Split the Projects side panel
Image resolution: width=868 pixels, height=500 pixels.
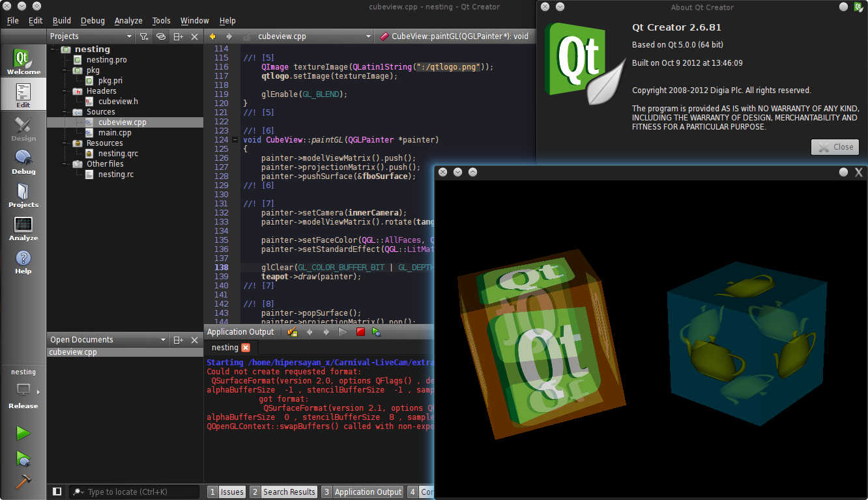click(x=178, y=36)
